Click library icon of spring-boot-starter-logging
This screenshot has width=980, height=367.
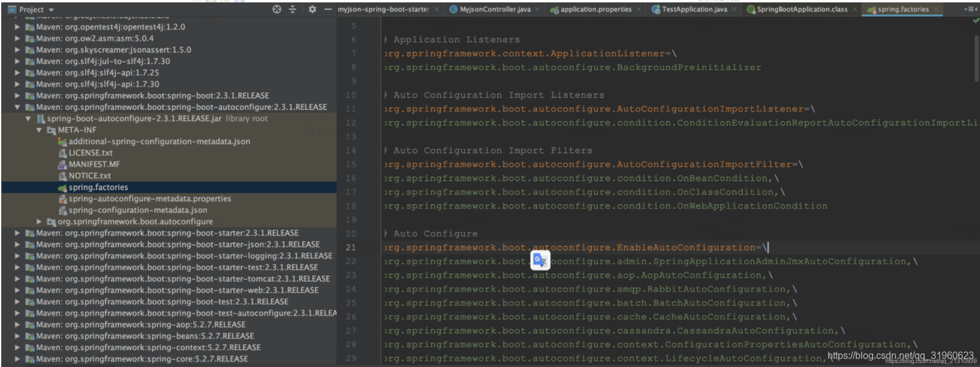point(29,256)
